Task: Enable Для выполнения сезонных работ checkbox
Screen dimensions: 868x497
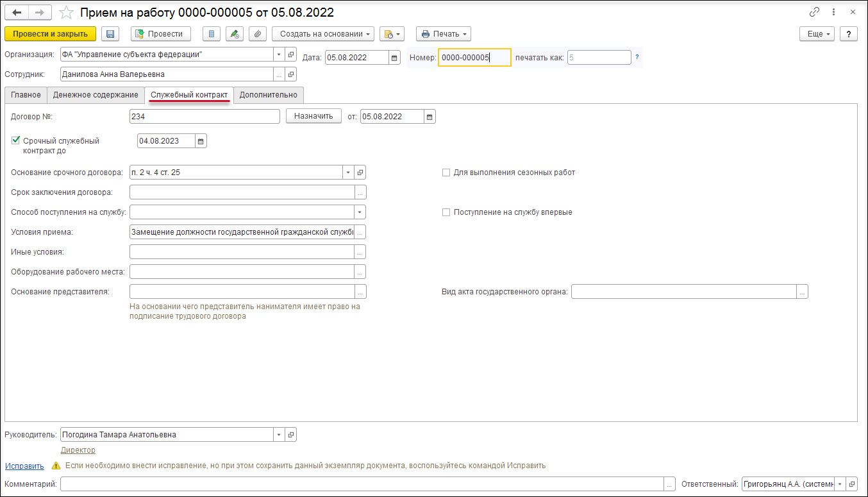Action: tap(446, 173)
